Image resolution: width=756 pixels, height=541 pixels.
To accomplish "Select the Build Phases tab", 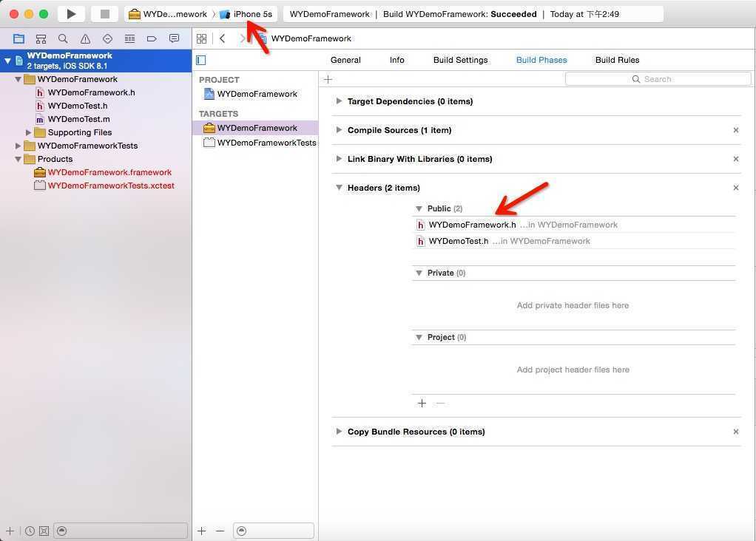I will coord(541,60).
